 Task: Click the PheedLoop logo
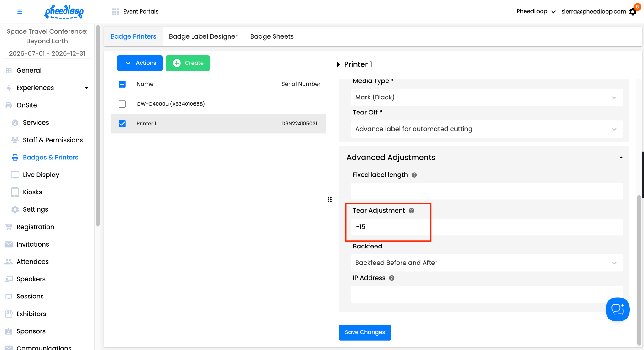point(64,12)
